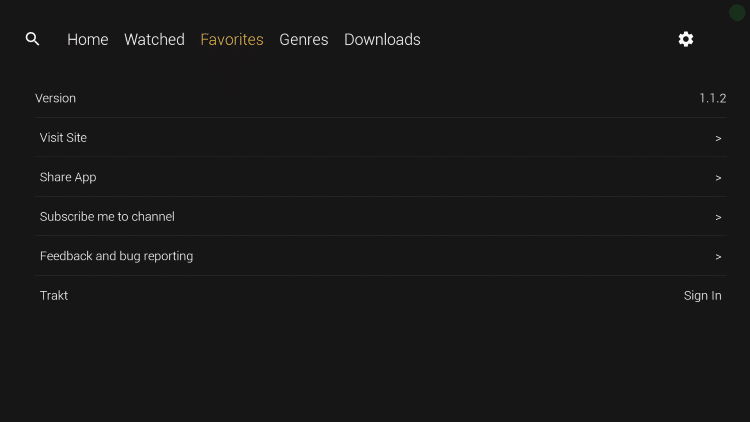
Task: Select Subscribe me to channel
Action: click(x=107, y=217)
